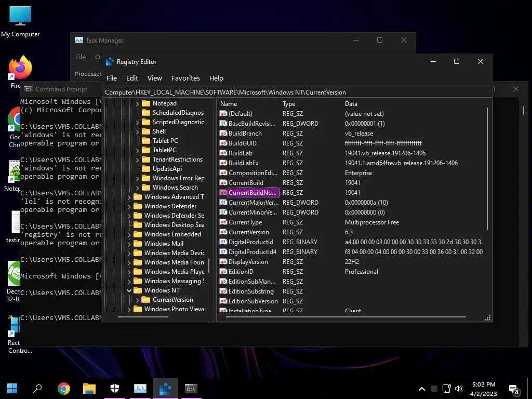Open File Explorer from the taskbar
The width and height of the screenshot is (532, 399).
pyautogui.click(x=89, y=389)
